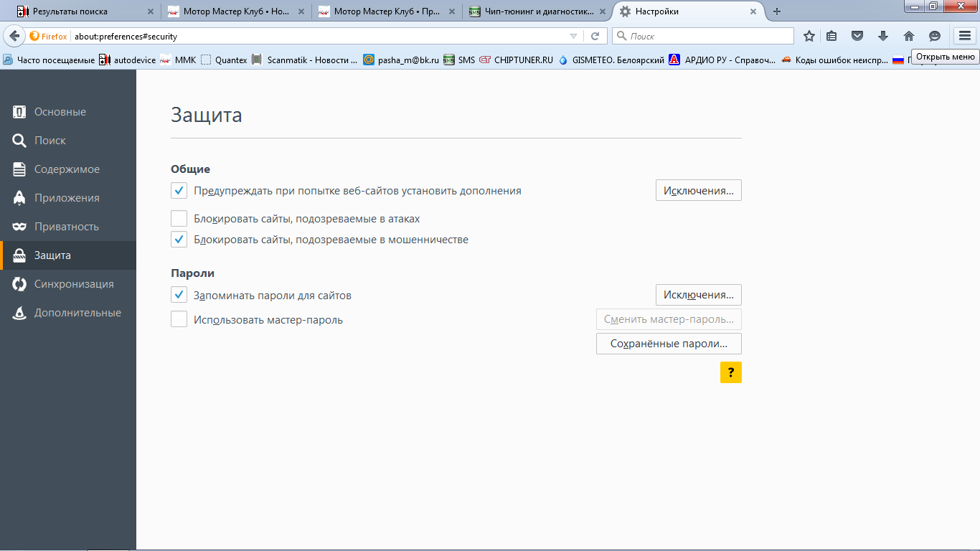Open the Сохранённые пароли button
Screen dimensions: 980x551
click(x=669, y=344)
